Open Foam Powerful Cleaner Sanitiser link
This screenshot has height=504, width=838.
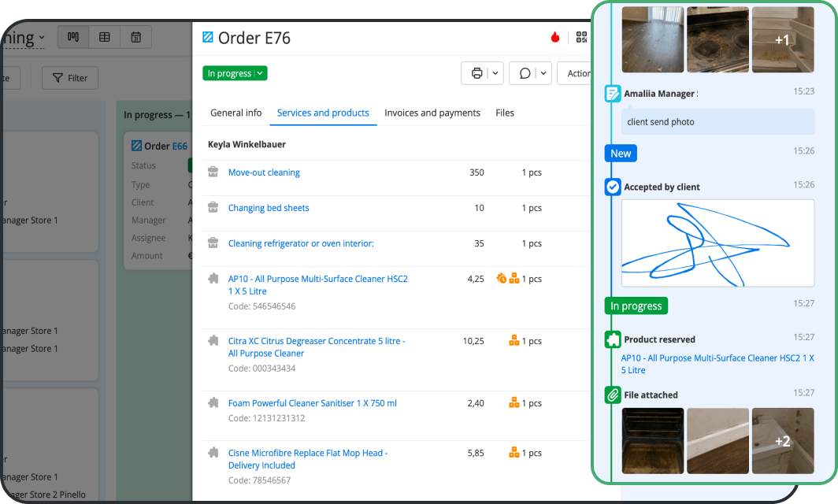312,403
